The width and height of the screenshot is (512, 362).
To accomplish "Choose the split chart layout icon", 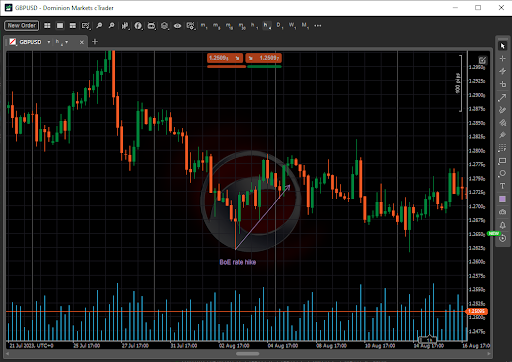I will [73, 26].
